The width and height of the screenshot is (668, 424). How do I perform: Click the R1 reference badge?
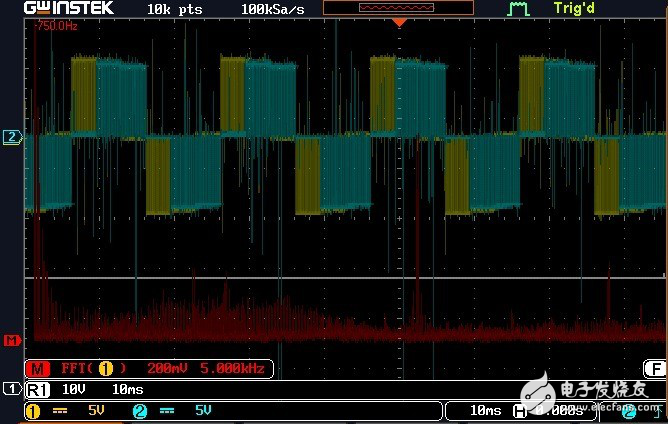click(x=37, y=388)
